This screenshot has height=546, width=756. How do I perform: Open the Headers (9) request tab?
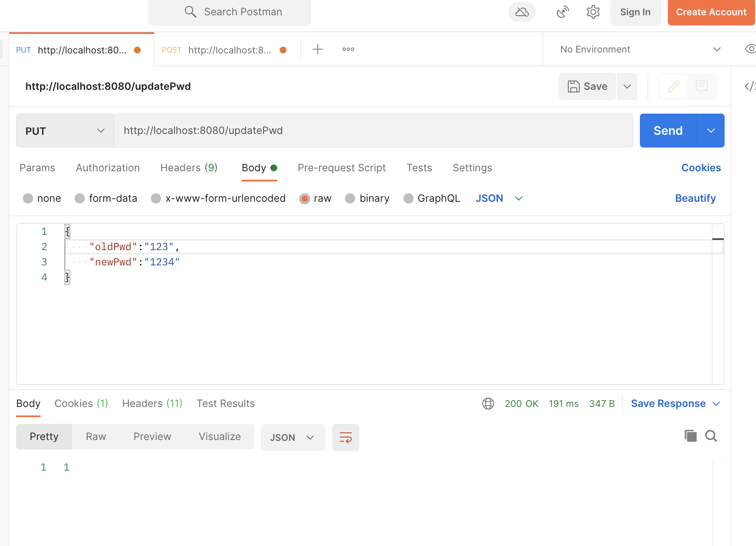click(x=189, y=168)
